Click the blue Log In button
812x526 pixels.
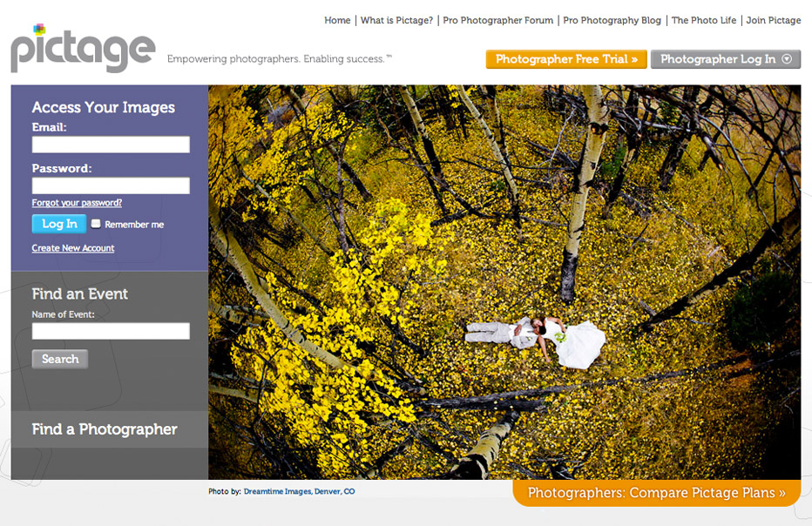[59, 224]
